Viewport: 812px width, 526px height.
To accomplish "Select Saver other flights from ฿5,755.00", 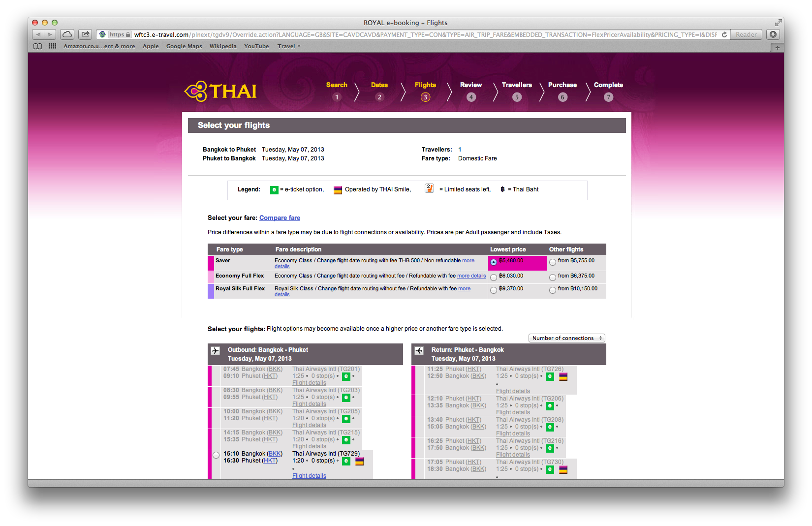I will (x=553, y=262).
